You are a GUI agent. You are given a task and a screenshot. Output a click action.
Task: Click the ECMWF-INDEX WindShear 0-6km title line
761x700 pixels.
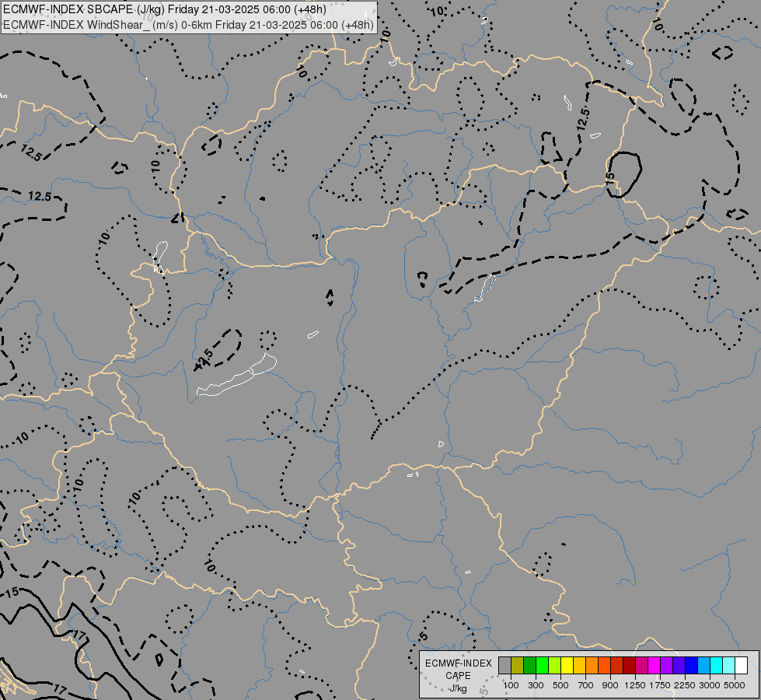pos(188,25)
